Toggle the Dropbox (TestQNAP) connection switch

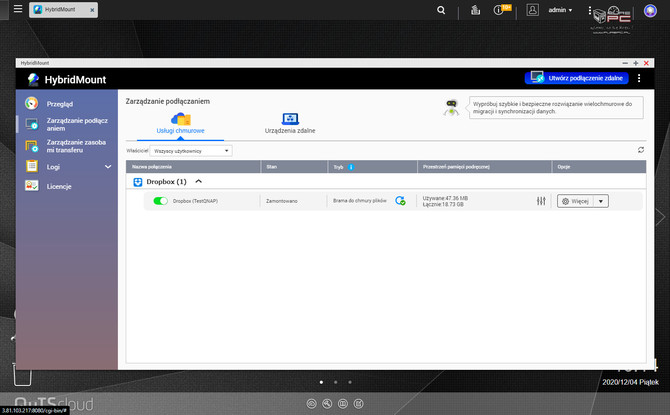[x=159, y=201]
